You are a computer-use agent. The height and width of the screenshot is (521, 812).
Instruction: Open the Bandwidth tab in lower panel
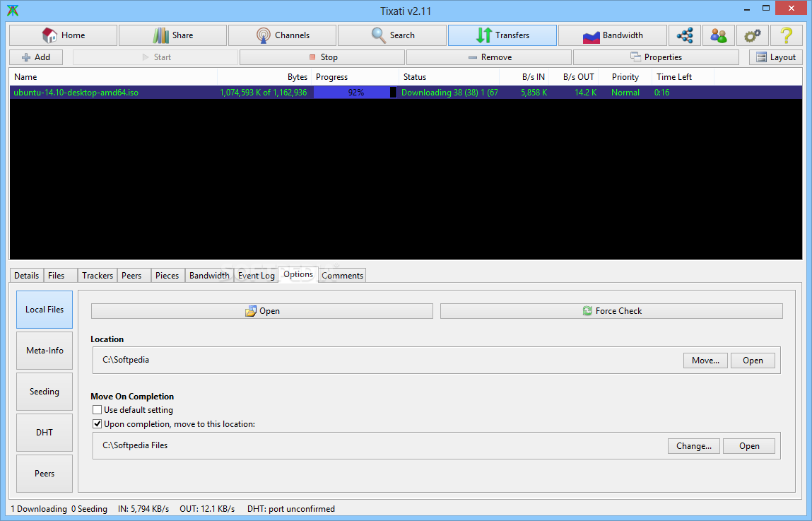[209, 276]
